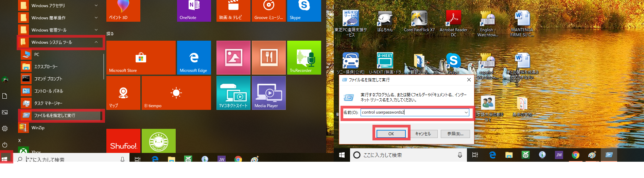644x178 pixels.
Task: Open コントロール パネル from the app list
Action: coord(61,91)
